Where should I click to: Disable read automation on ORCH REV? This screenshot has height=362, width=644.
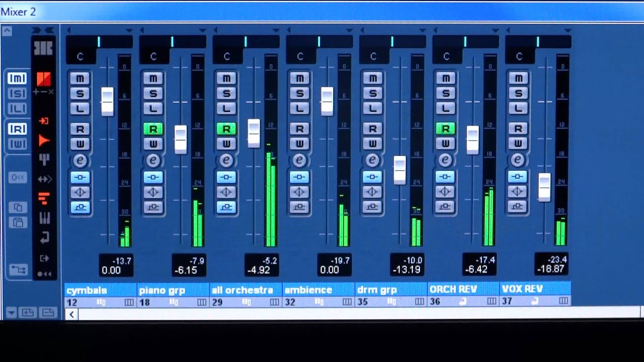(x=445, y=129)
